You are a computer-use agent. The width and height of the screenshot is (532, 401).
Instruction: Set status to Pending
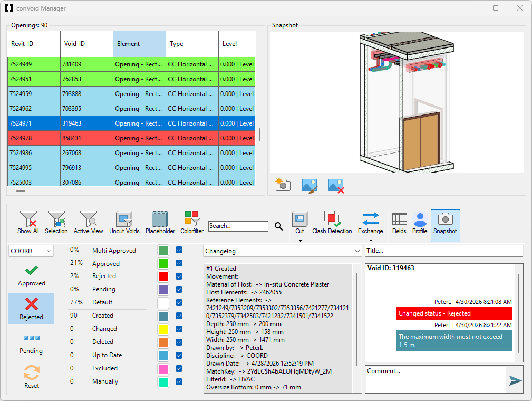point(31,343)
